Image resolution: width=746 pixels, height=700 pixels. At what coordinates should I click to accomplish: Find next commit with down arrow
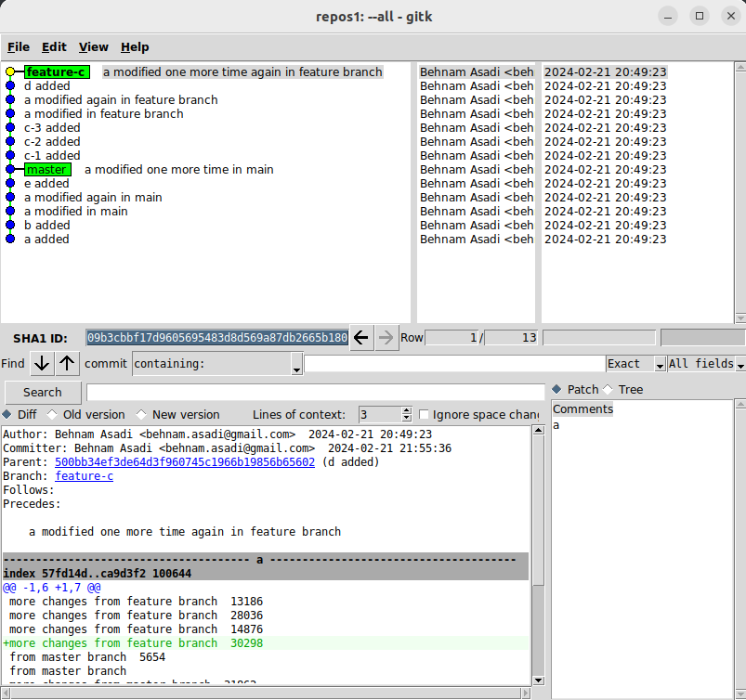click(x=42, y=364)
